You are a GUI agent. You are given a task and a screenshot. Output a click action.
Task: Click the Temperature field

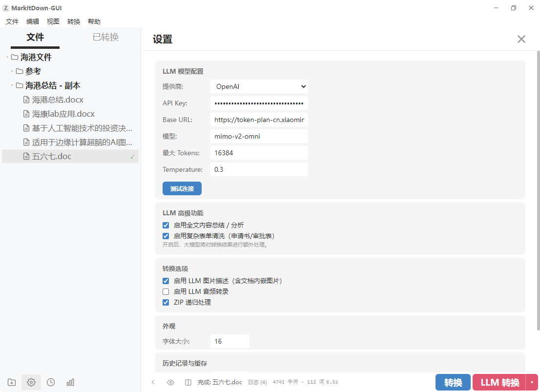[x=259, y=169]
